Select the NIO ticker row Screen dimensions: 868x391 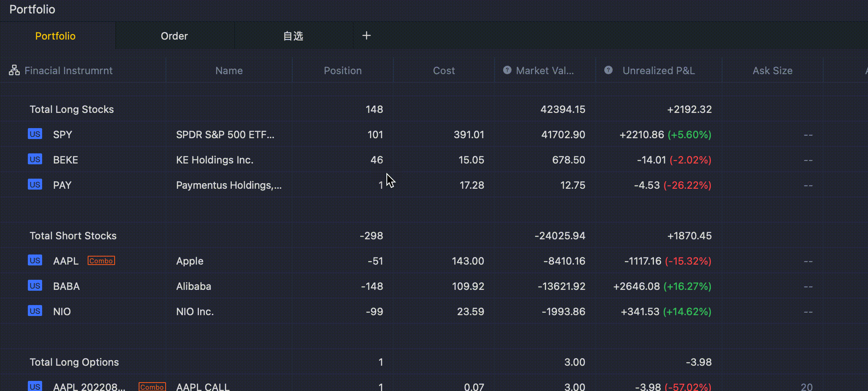[62, 311]
